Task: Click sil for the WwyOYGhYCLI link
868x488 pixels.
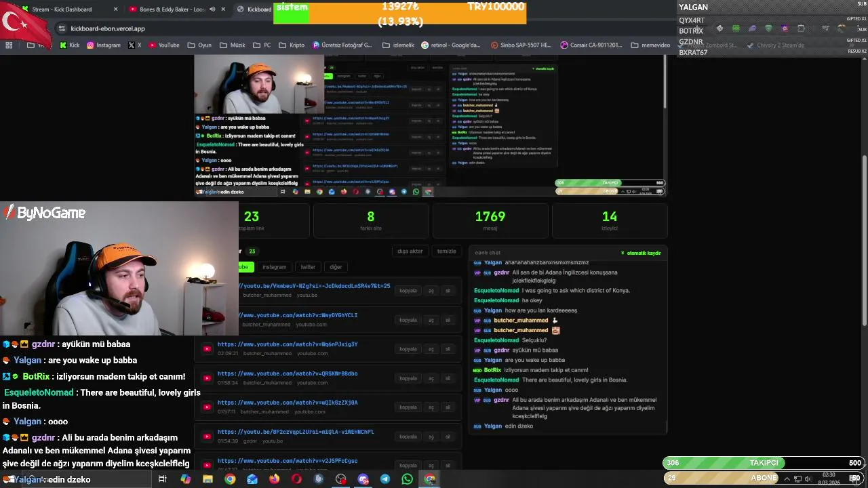Action: pos(448,320)
